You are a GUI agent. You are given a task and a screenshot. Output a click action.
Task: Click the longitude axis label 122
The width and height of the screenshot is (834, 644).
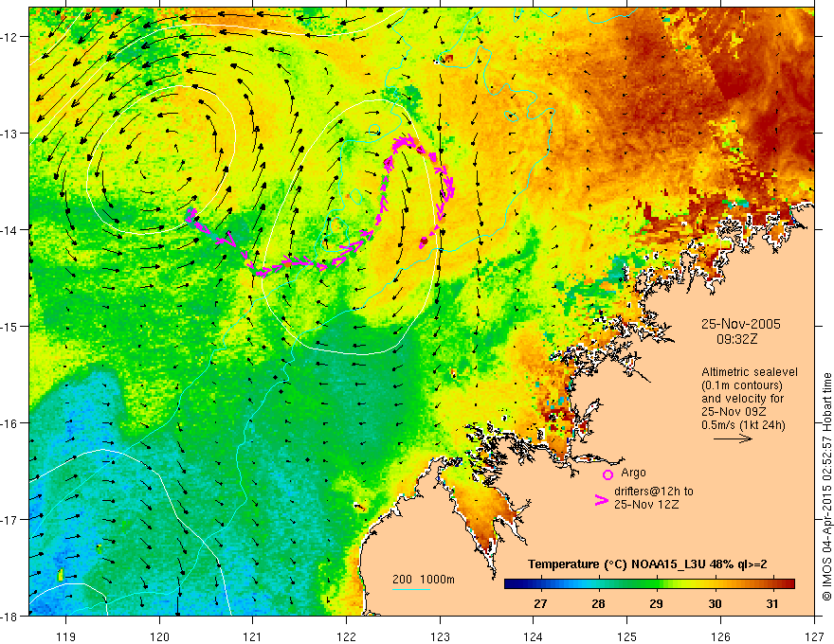tap(346, 636)
